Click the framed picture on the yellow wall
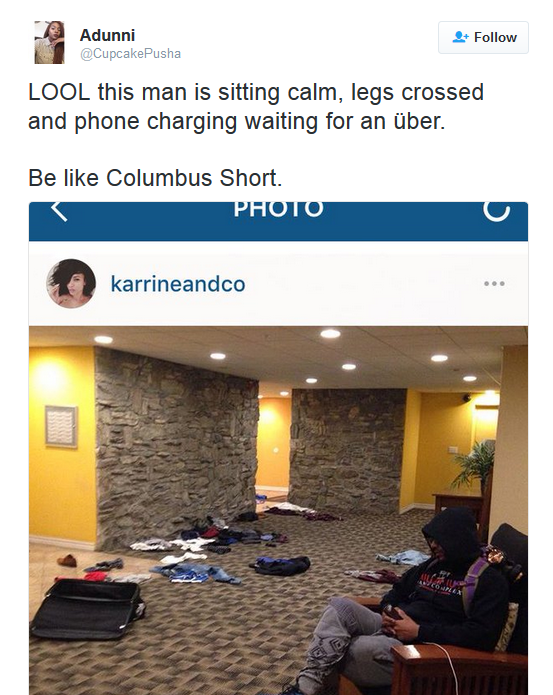The width and height of the screenshot is (553, 695). (x=61, y=426)
